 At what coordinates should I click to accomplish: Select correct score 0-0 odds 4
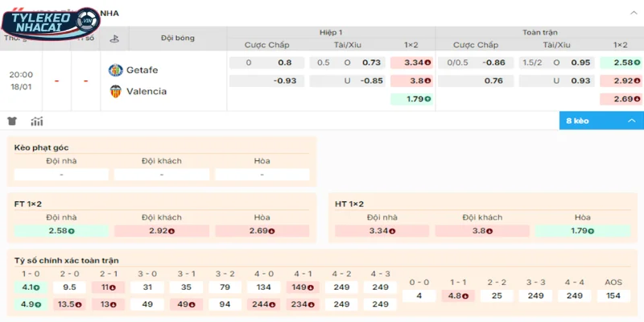coord(419,295)
